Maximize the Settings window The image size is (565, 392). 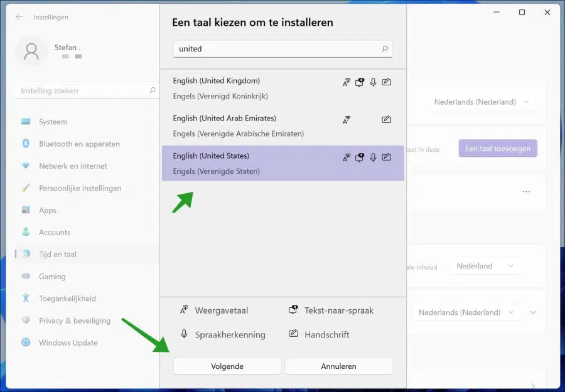pyautogui.click(x=522, y=13)
